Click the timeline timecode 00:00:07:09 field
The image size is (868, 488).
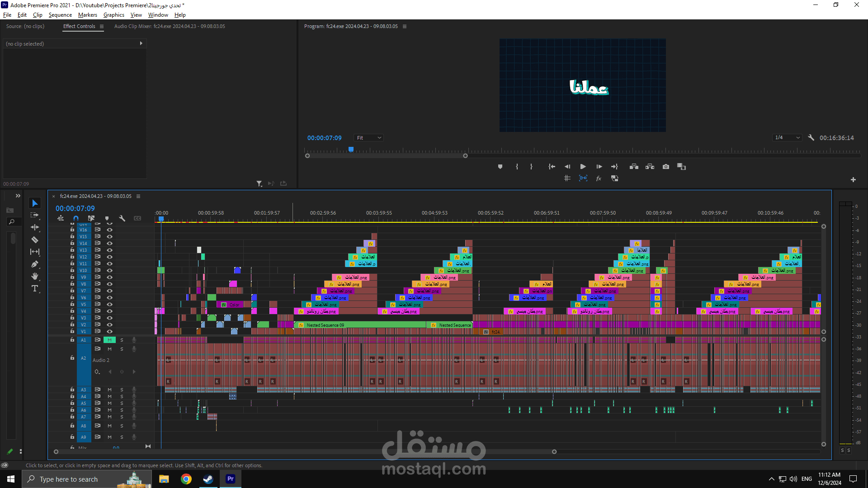(75, 208)
